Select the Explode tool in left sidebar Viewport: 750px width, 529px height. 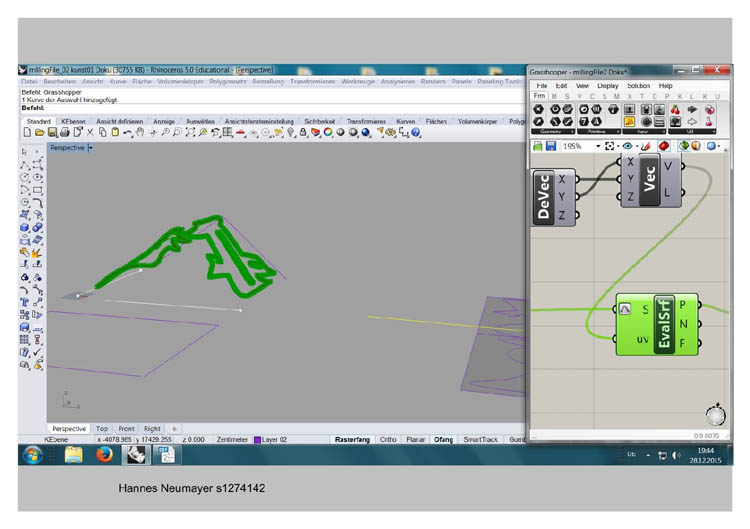(x=38, y=253)
